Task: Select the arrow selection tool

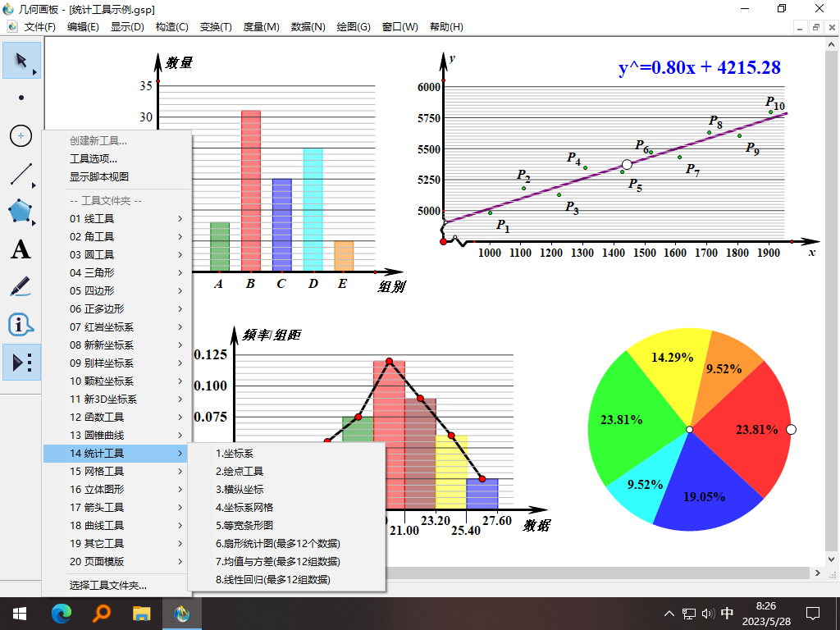Action: click(19, 61)
